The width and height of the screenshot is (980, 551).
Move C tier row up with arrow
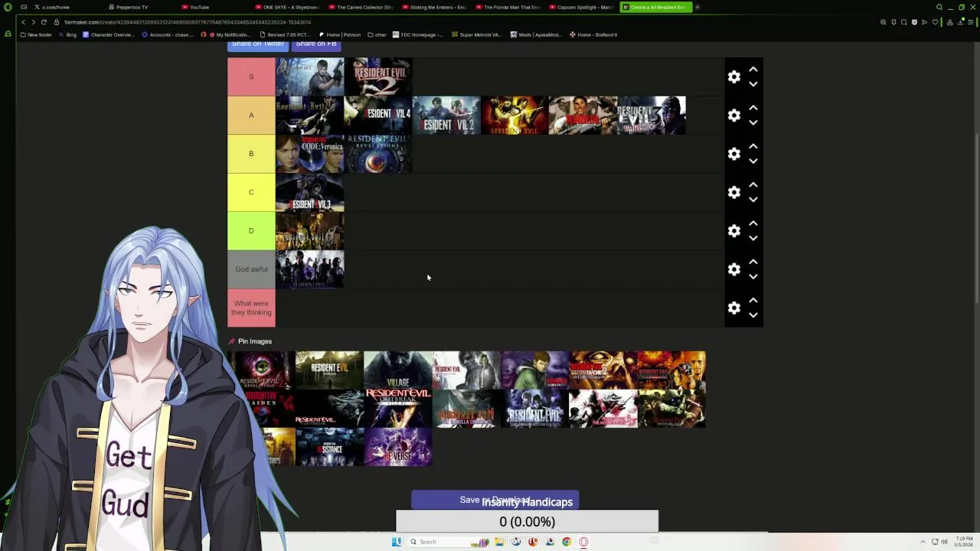click(x=753, y=184)
